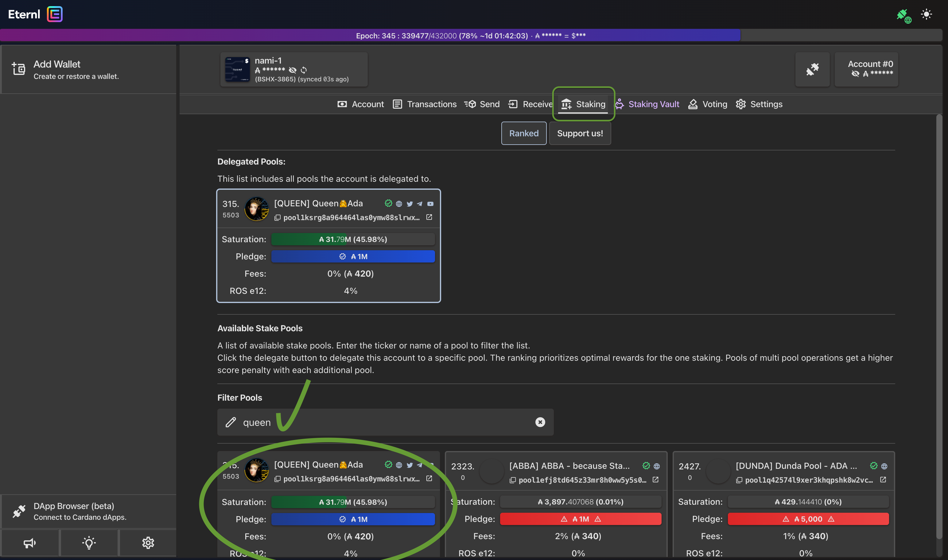Image resolution: width=948 pixels, height=560 pixels.
Task: Open the delegated QUEEN pool's external link icon
Action: (429, 217)
